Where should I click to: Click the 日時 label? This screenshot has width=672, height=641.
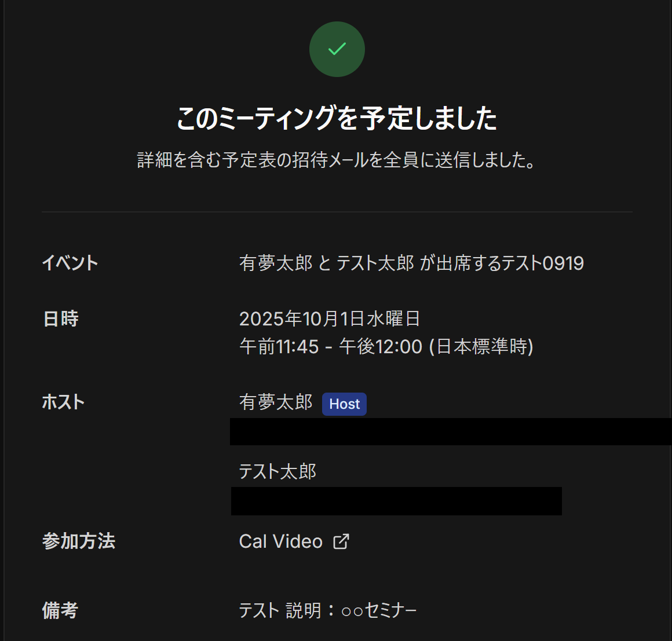[60, 318]
